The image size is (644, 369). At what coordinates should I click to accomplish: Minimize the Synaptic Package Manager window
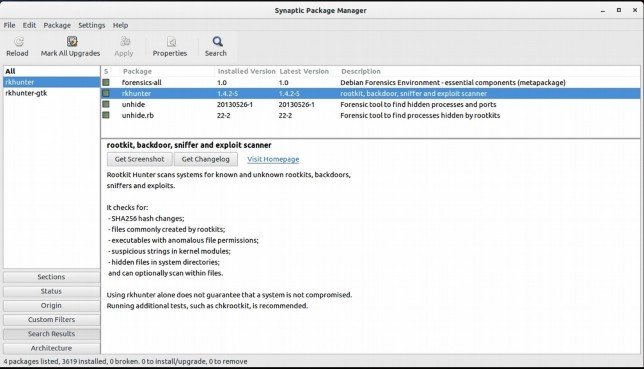[x=603, y=11]
